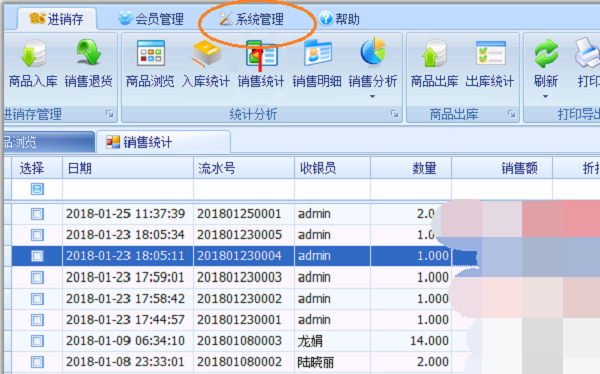Click the 1.000 quantity in row 201801230003

pyautogui.click(x=411, y=277)
